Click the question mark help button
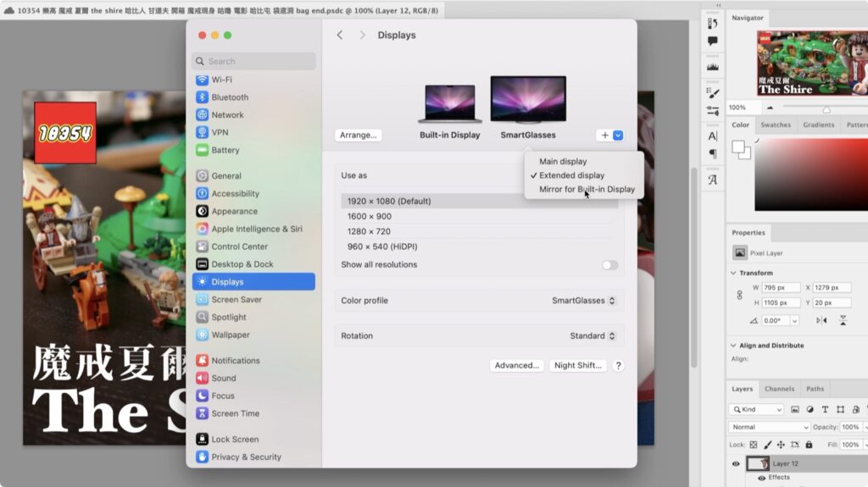Viewport: 868px width, 487px height. click(618, 365)
